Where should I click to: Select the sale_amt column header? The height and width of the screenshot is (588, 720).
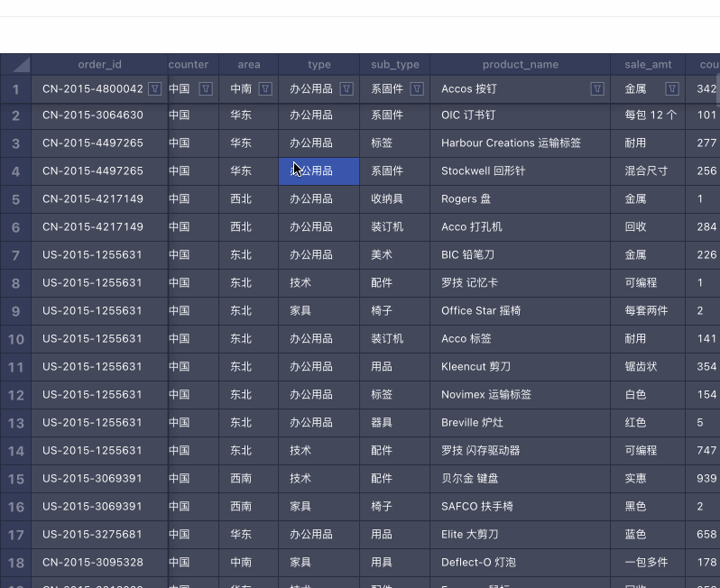[x=648, y=65]
